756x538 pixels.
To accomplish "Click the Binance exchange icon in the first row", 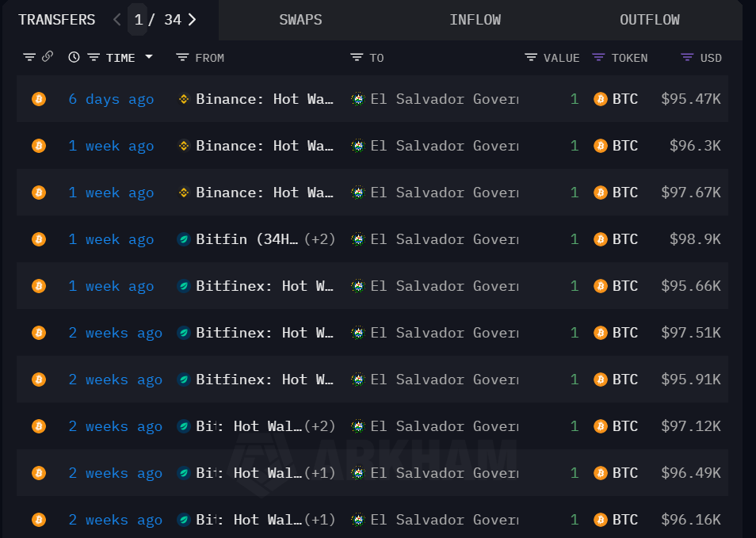I will 183,98.
